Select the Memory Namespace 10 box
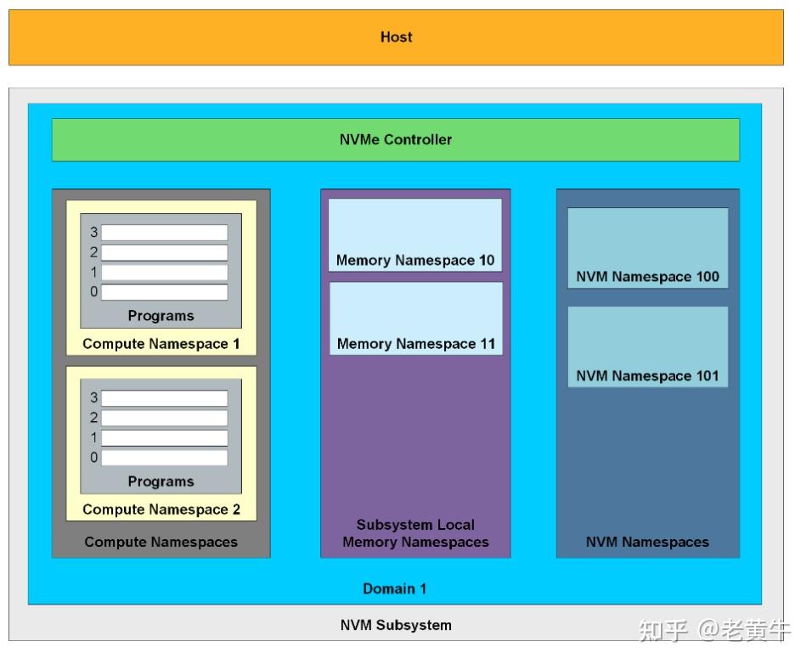 (x=415, y=235)
